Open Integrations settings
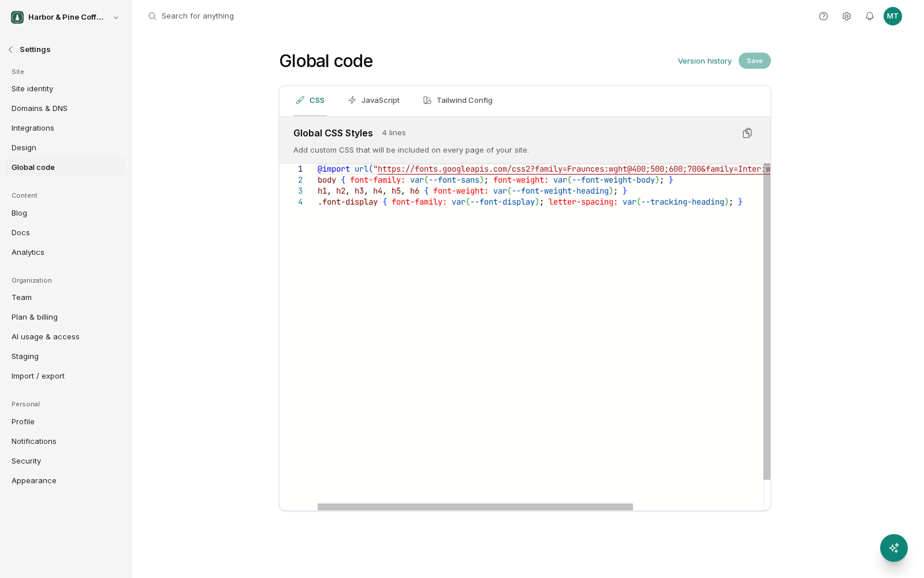Screen dimensions: 924x578 pyautogui.click(x=65, y=128)
